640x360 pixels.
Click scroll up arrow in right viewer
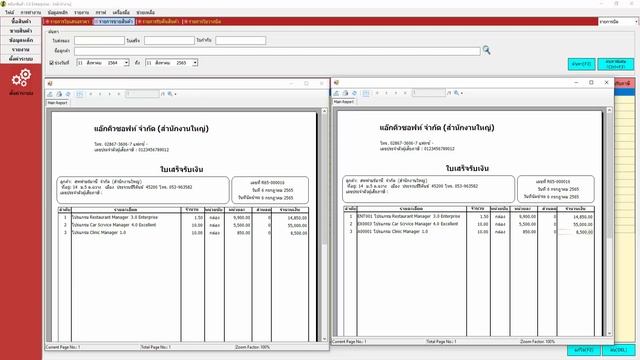tap(609, 110)
